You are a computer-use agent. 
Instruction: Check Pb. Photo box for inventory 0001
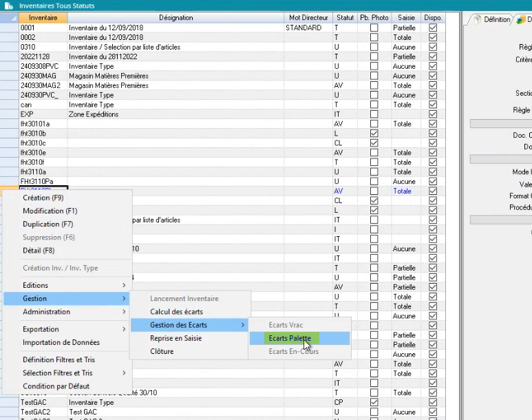point(374,28)
